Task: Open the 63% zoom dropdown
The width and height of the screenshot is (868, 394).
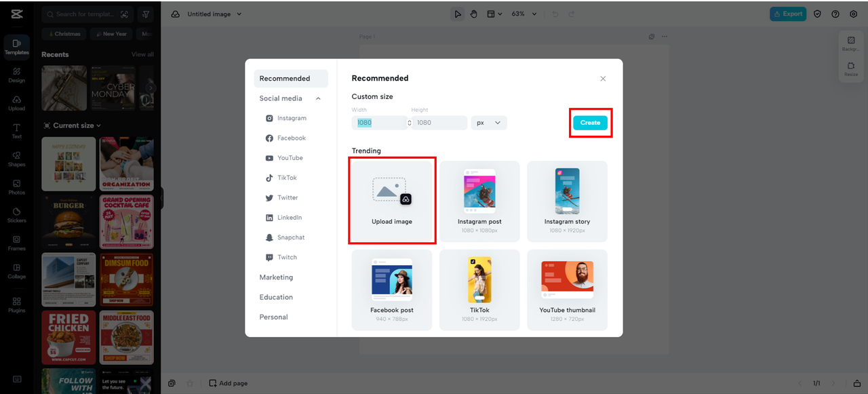Action: tap(524, 14)
